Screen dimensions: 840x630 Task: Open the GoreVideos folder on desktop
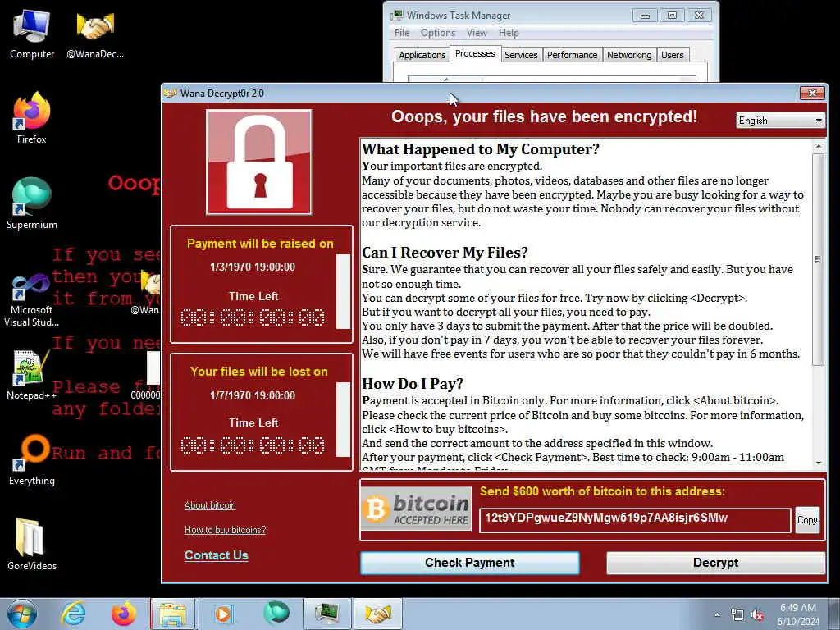(32, 544)
